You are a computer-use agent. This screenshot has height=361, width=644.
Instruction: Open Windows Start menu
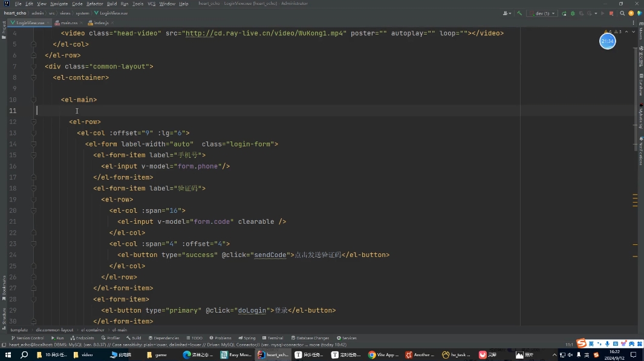tap(8, 355)
